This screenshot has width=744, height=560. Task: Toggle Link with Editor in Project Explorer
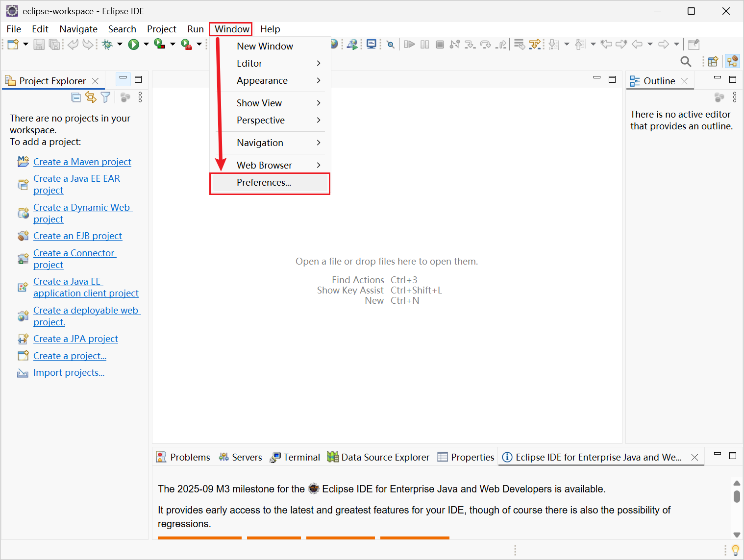click(x=91, y=97)
